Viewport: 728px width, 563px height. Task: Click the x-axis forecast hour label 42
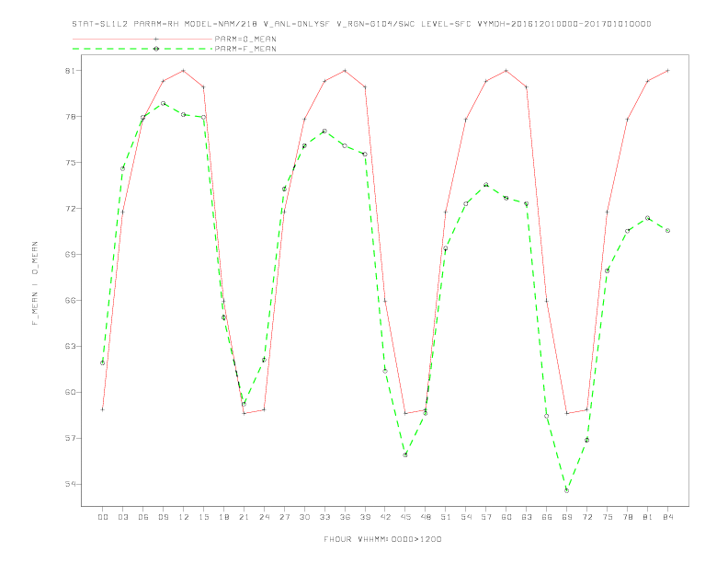tap(385, 517)
